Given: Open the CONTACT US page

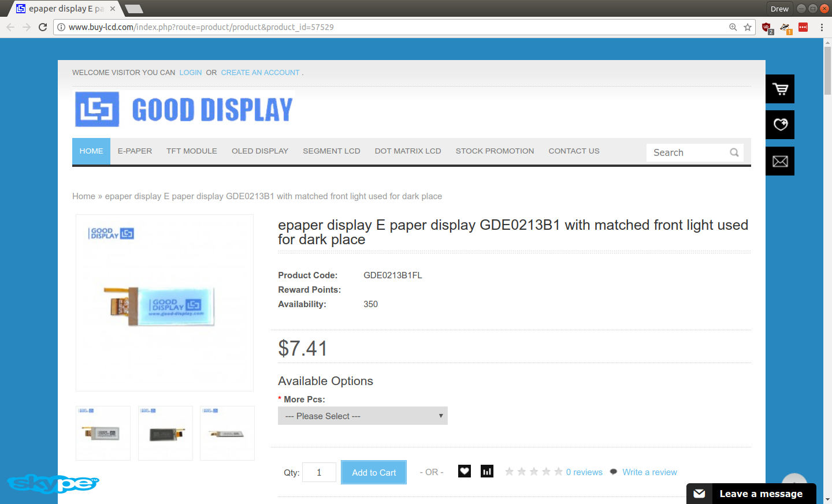Looking at the screenshot, I should (x=574, y=151).
